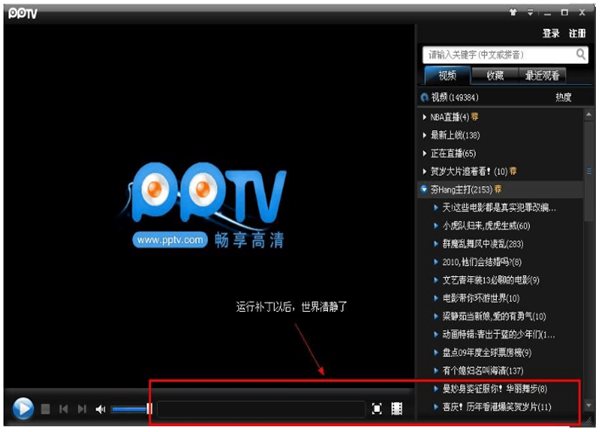Image resolution: width=600 pixels, height=432 pixels.
Task: Go to the previous video
Action: click(64, 409)
